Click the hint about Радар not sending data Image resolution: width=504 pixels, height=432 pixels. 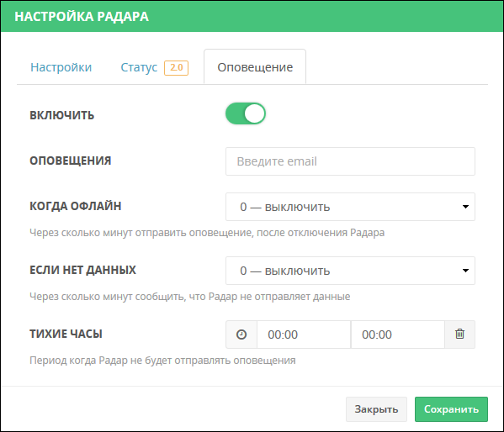(x=190, y=296)
